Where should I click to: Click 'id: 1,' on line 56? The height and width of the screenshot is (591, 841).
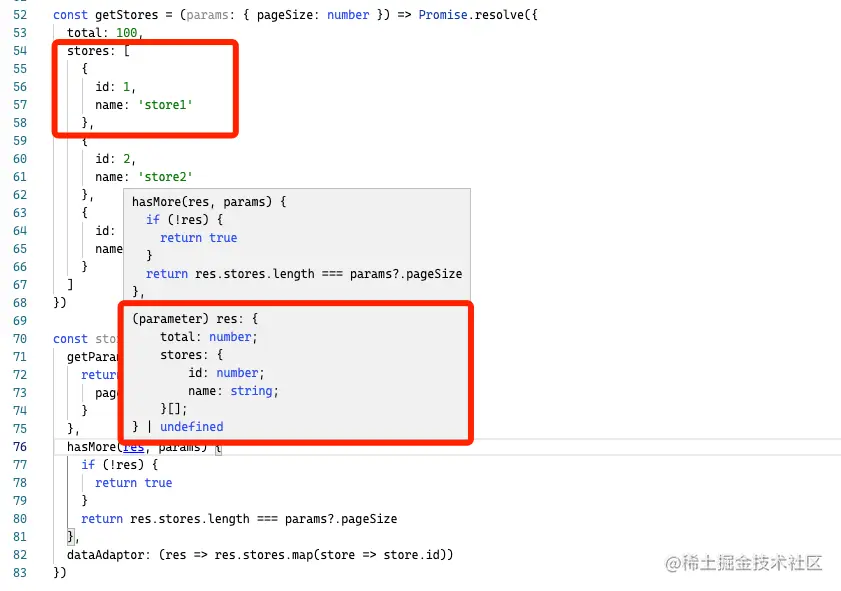click(x=115, y=87)
